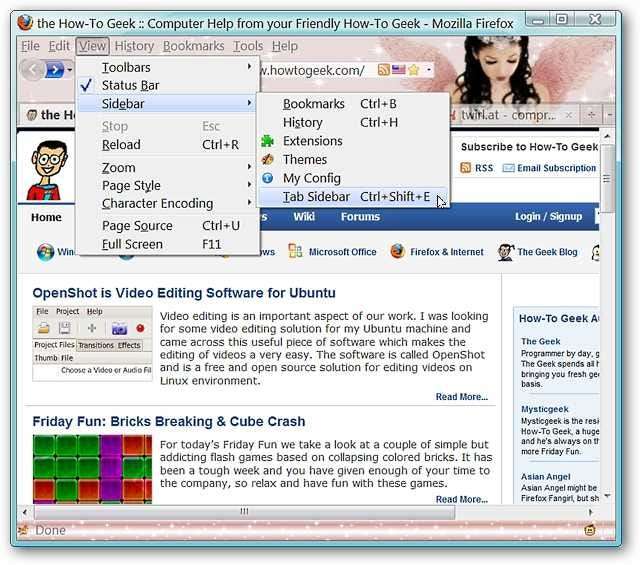Click the status bar icon left of Done
The width and height of the screenshot is (640, 565).
pos(23,530)
